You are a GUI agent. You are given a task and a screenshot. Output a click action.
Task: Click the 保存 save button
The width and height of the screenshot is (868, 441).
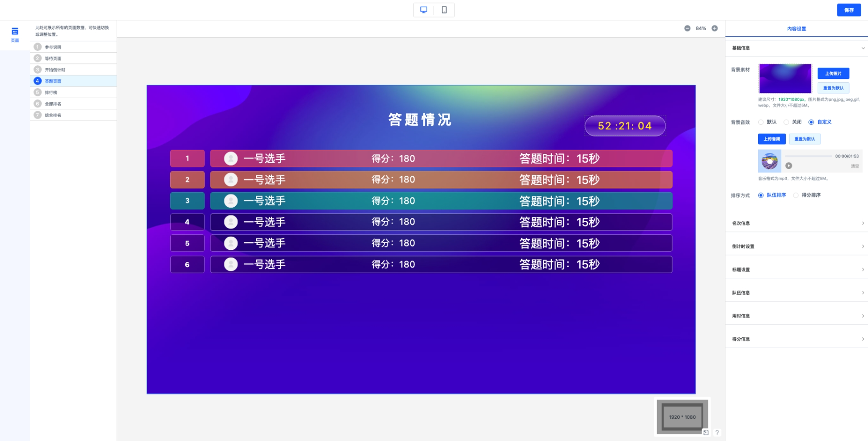pos(849,10)
